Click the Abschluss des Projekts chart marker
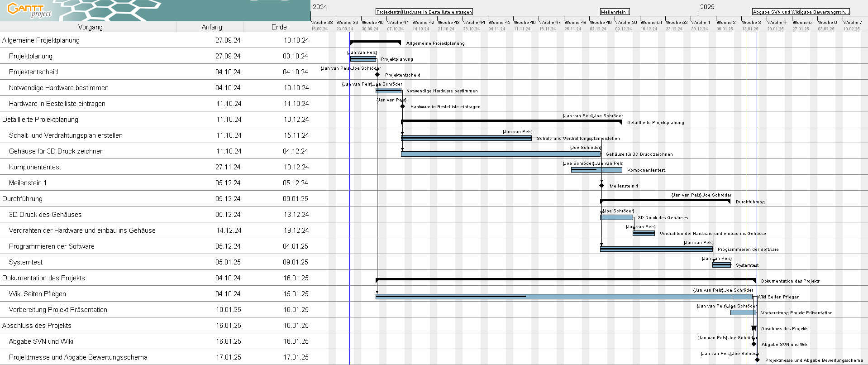Screen dimensions: 868x365 [x=754, y=328]
